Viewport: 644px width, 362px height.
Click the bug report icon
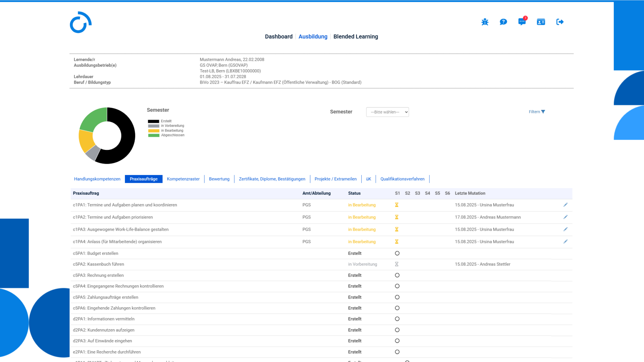click(485, 22)
